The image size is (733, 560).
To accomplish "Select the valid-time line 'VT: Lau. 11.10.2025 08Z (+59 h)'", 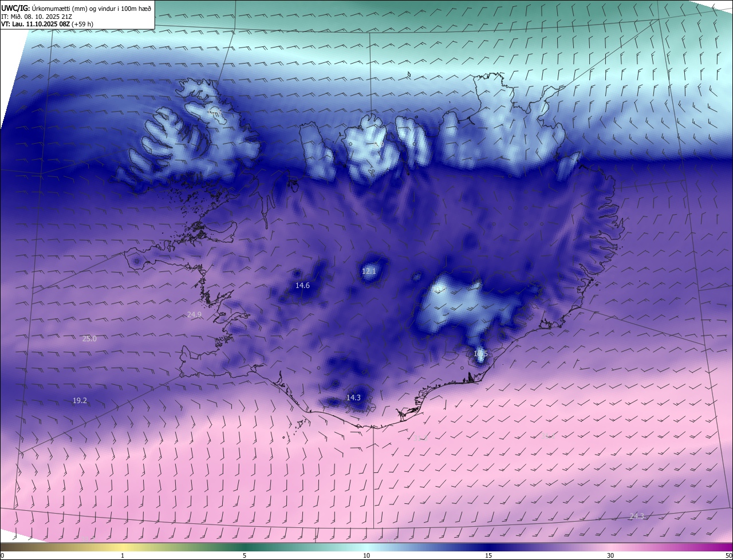I will coord(48,24).
